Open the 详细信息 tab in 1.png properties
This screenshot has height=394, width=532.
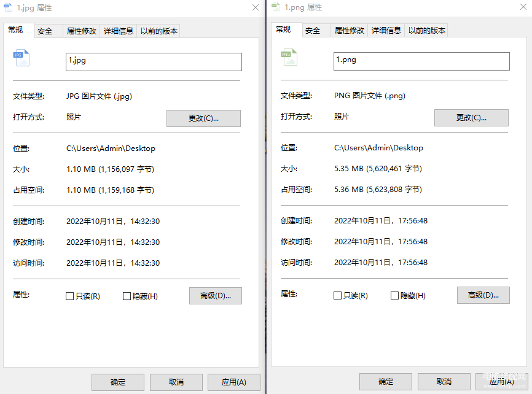pos(386,31)
